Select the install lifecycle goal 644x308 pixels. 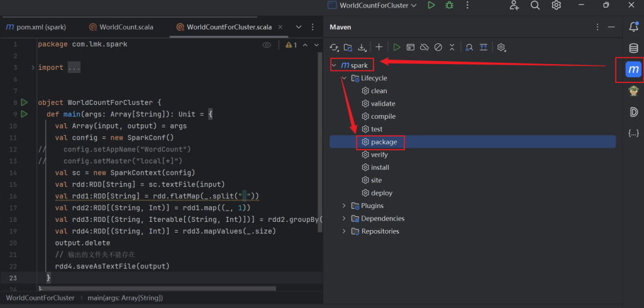pos(380,168)
